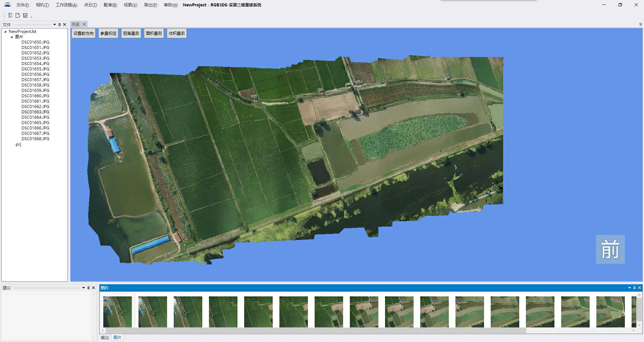Image resolution: width=644 pixels, height=342 pixels.
Task: Click the RGB3DS application logo icon
Action: (x=7, y=5)
